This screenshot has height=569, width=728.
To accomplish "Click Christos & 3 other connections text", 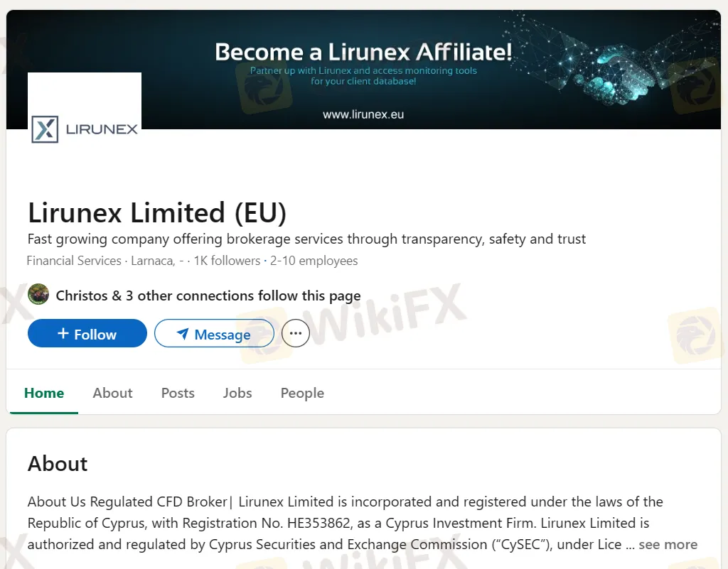I will (x=208, y=296).
